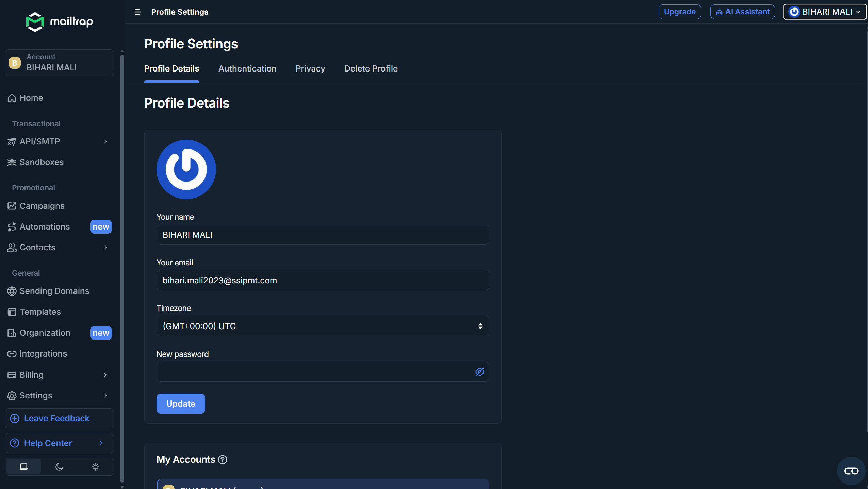The height and width of the screenshot is (489, 868).
Task: Click the chat widget icon in the bottom corner
Action: 851,471
